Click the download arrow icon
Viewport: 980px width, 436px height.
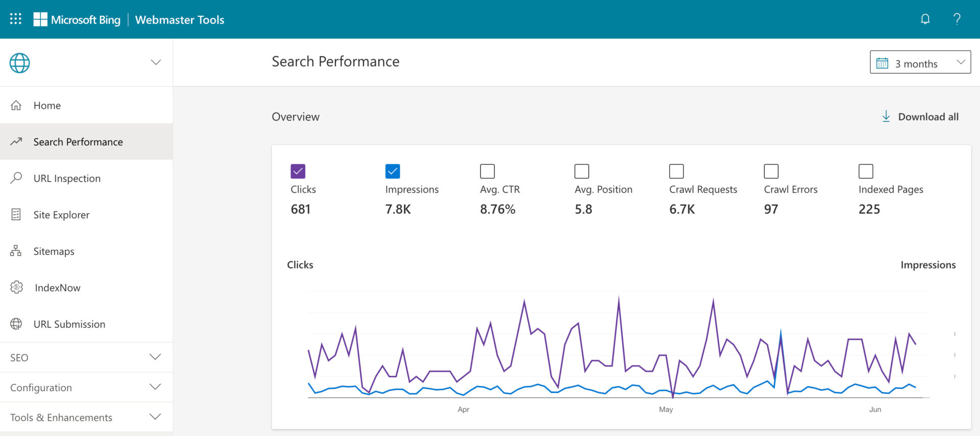(x=886, y=116)
